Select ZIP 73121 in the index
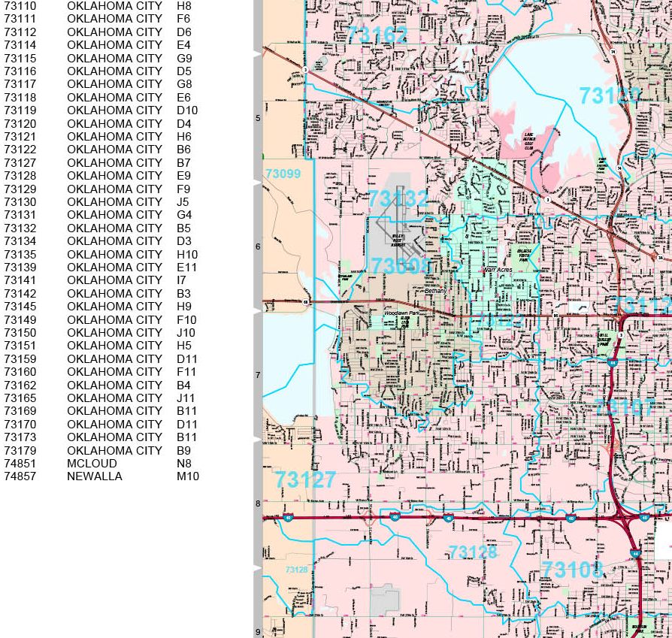672x638 pixels. click(20, 136)
